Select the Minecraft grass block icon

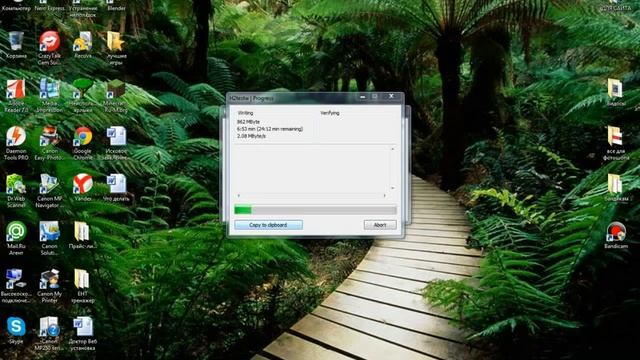(116, 96)
